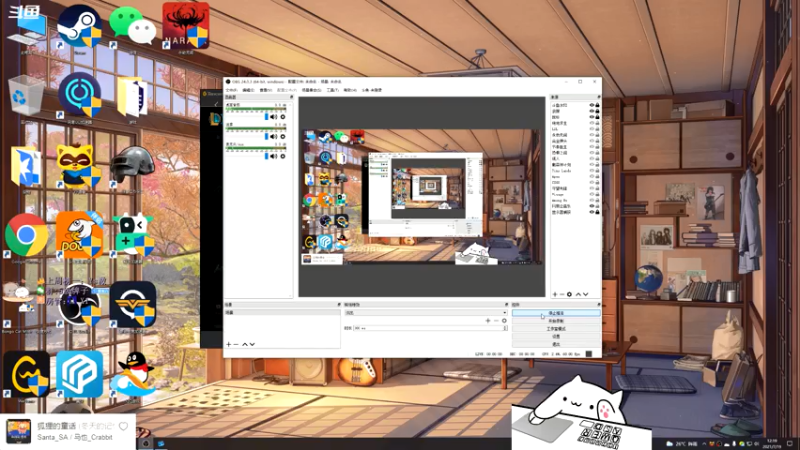Image resolution: width=800 pixels, height=450 pixels.
Task: Open Steam desktop shortcut
Action: 80,27
